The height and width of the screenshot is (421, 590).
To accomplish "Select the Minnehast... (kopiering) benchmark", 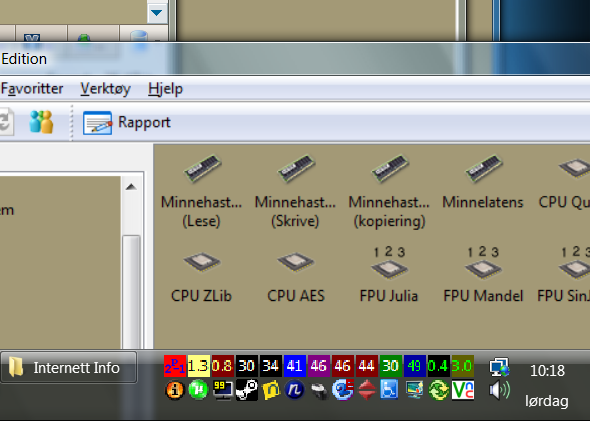I will [389, 191].
